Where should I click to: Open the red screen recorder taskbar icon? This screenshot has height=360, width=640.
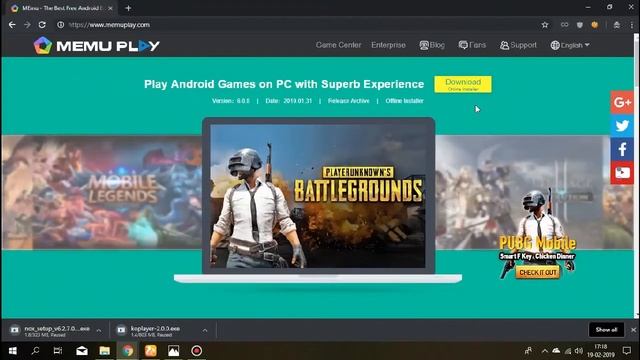(196, 351)
